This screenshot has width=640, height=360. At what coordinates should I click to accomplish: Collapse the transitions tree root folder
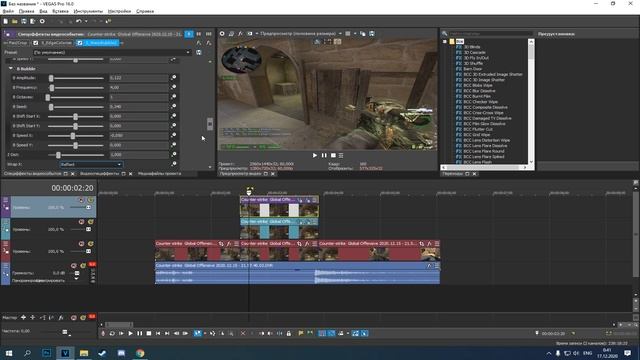click(x=445, y=41)
